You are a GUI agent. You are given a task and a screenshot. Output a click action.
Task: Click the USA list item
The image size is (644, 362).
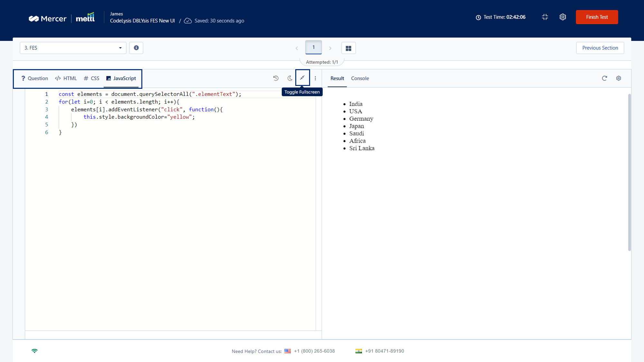tap(356, 111)
